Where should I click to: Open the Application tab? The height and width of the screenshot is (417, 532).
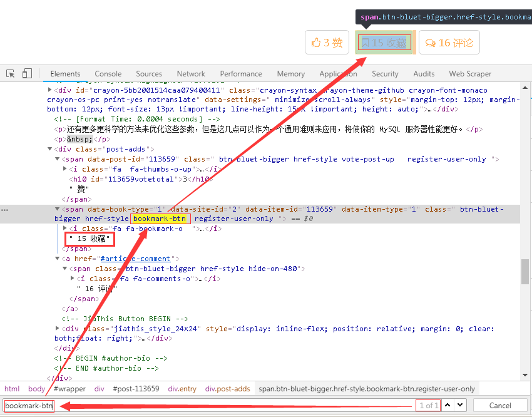click(338, 74)
